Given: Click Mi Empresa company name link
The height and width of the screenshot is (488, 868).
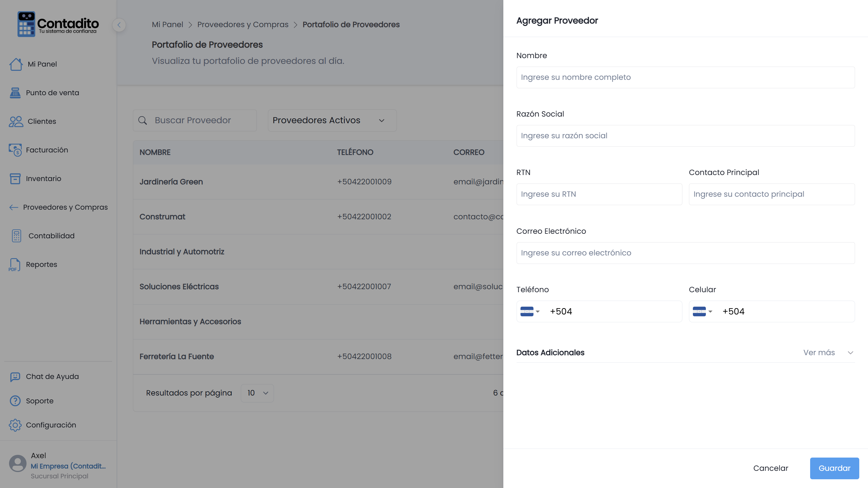Looking at the screenshot, I should (68, 466).
